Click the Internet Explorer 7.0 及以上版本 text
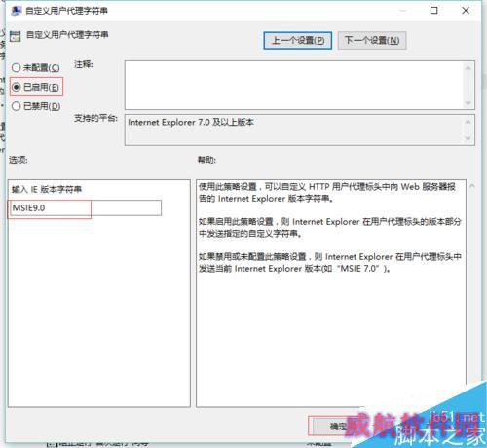This screenshot has height=448, width=487. [x=191, y=123]
